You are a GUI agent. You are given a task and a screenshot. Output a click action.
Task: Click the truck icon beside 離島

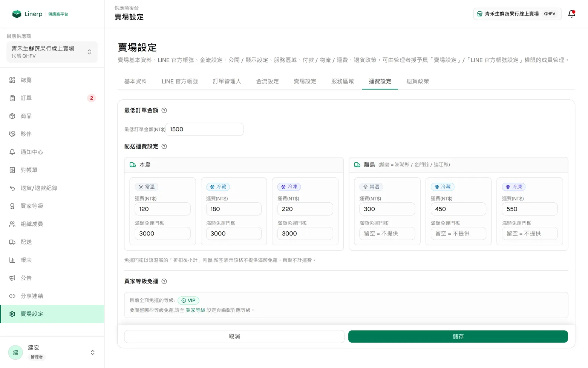point(357,165)
